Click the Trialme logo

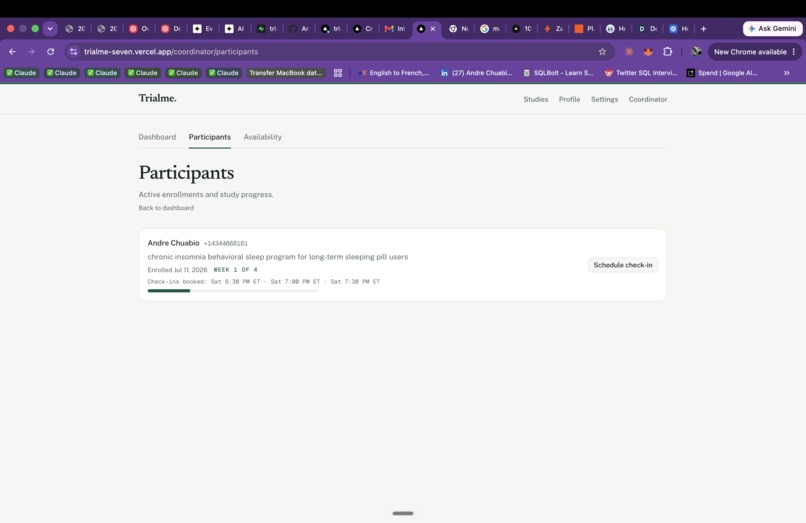point(157,98)
